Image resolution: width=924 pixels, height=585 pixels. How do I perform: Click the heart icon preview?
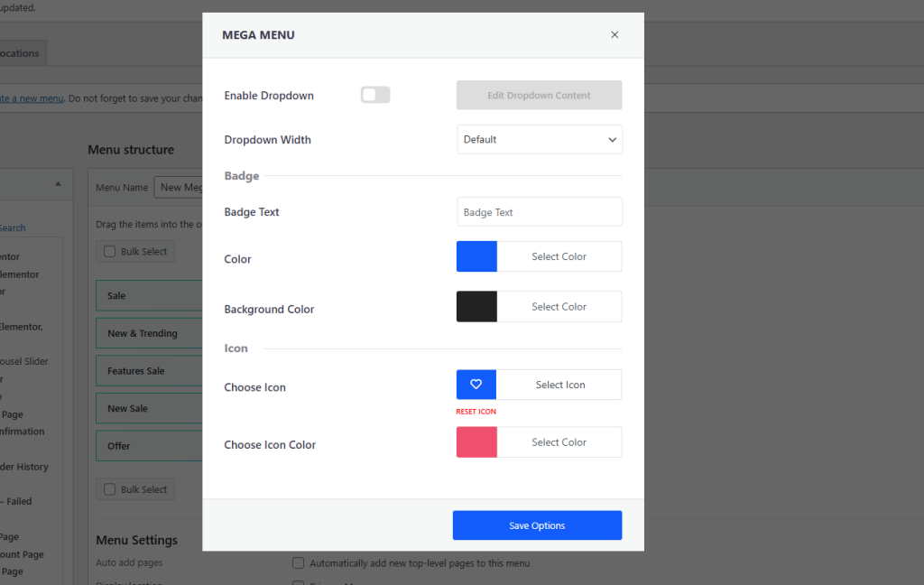(476, 385)
